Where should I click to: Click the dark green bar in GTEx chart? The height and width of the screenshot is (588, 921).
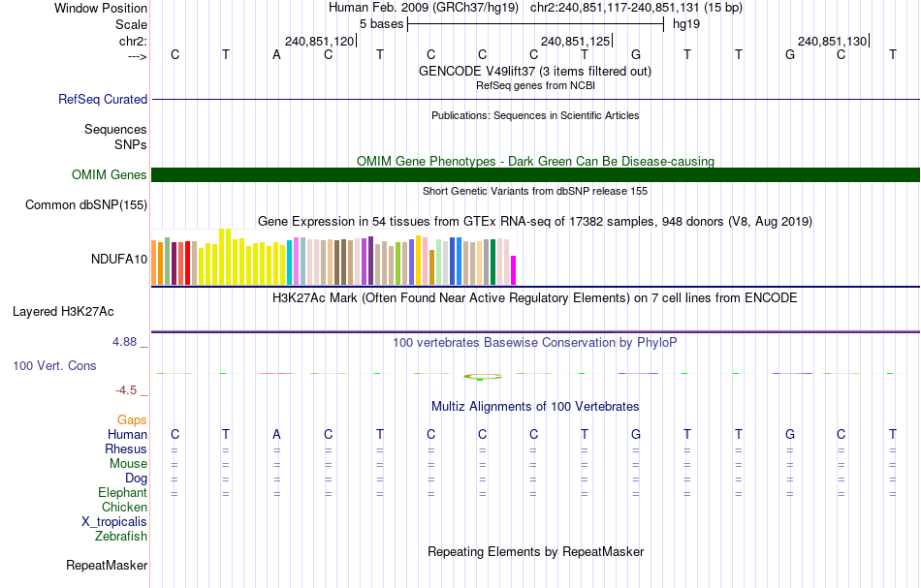pyautogui.click(x=492, y=262)
